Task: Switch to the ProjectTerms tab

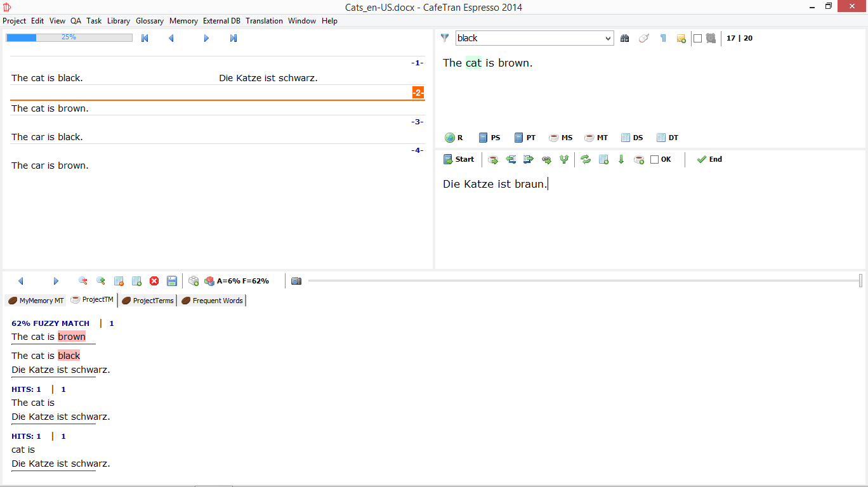Action: point(147,301)
